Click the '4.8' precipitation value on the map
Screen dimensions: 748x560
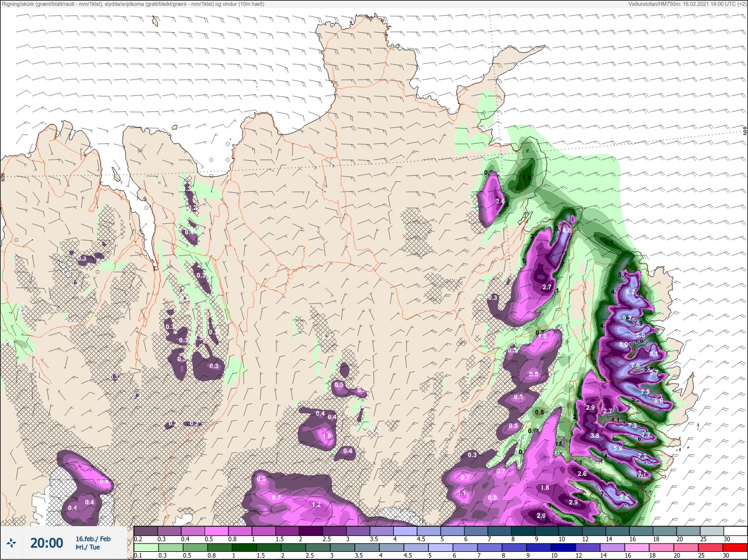(x=566, y=231)
